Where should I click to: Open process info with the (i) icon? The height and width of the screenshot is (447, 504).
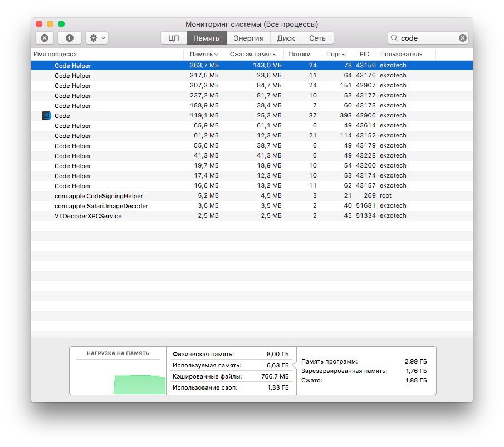point(70,38)
